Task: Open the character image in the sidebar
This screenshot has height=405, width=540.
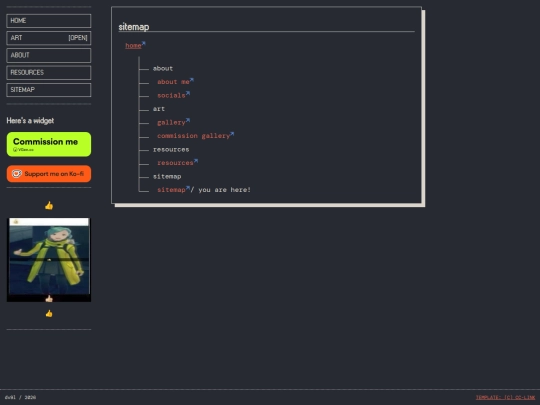Action: (x=49, y=259)
